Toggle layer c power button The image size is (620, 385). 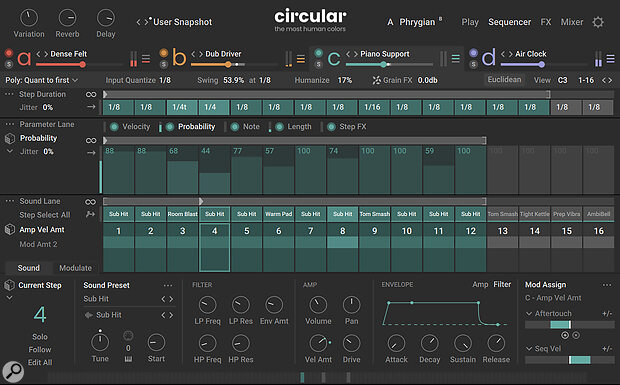click(x=318, y=53)
